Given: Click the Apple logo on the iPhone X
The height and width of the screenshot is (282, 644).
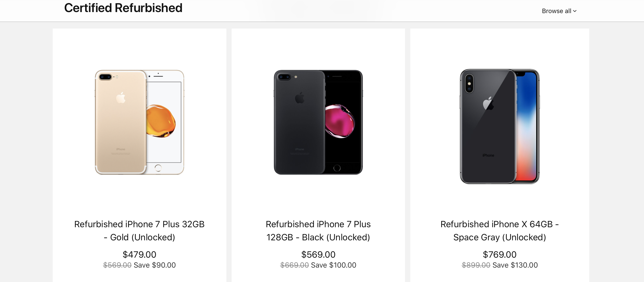Looking at the screenshot, I should (488, 103).
